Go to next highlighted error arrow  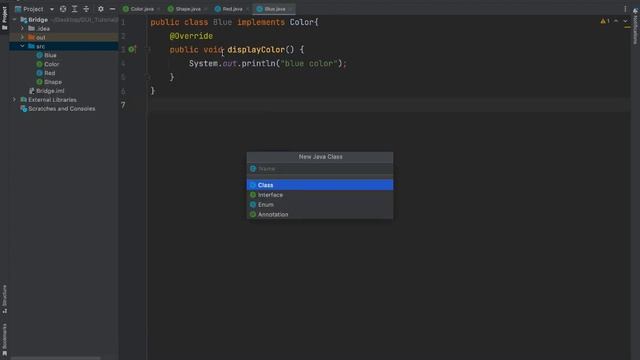625,21
